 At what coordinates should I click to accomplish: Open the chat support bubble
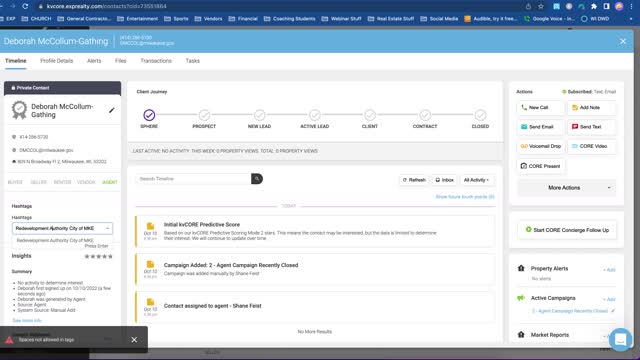(620, 339)
